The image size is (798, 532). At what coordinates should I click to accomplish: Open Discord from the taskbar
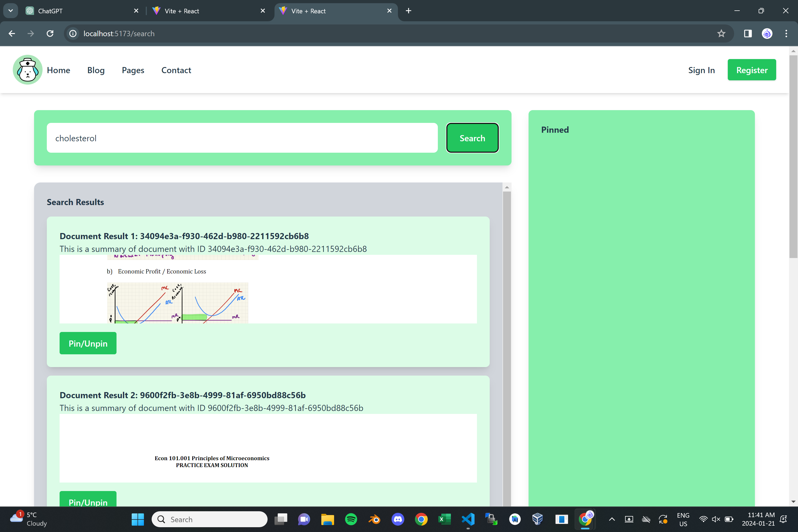(x=398, y=519)
